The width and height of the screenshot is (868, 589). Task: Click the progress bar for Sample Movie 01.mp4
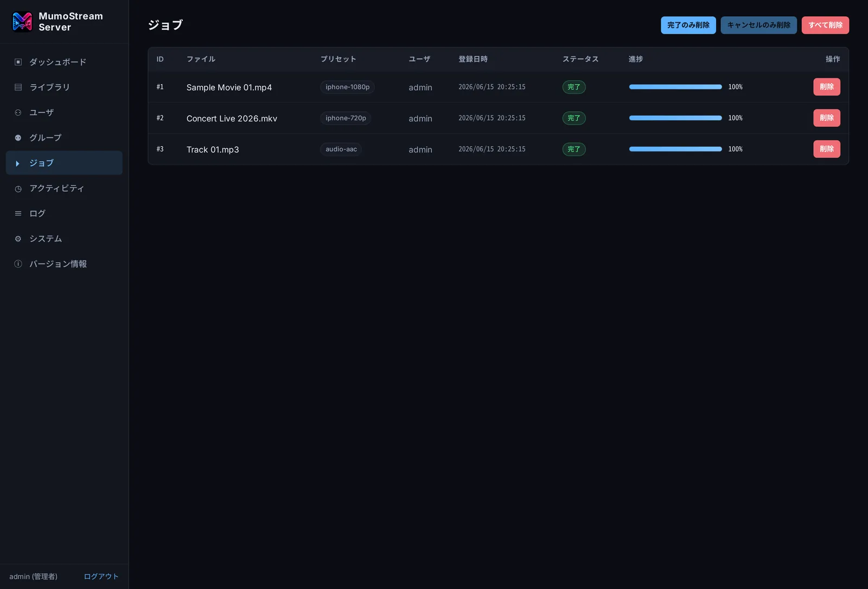(x=675, y=87)
